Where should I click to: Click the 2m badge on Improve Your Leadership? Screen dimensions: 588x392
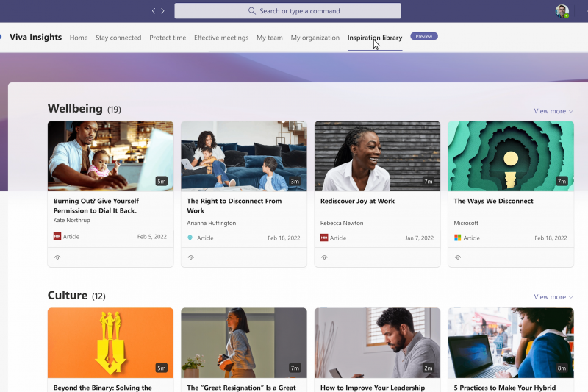point(429,368)
